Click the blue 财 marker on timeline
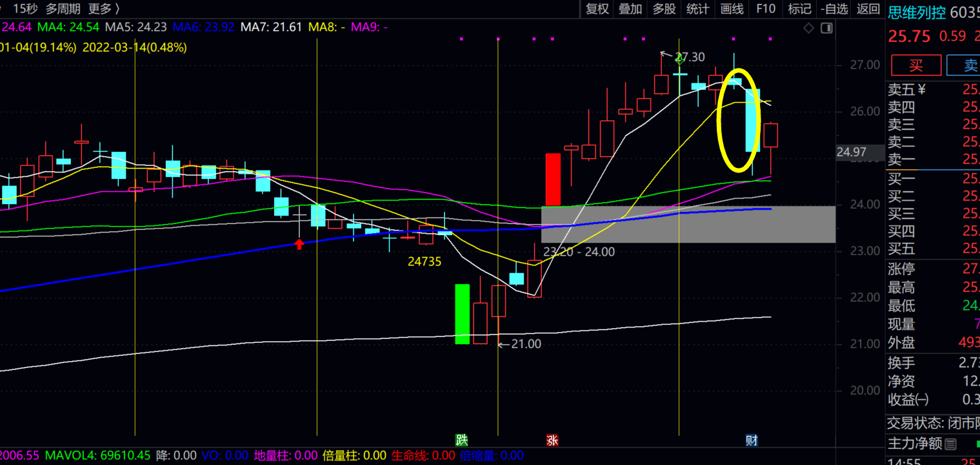Screen dimensions: 980x465 tap(752, 440)
